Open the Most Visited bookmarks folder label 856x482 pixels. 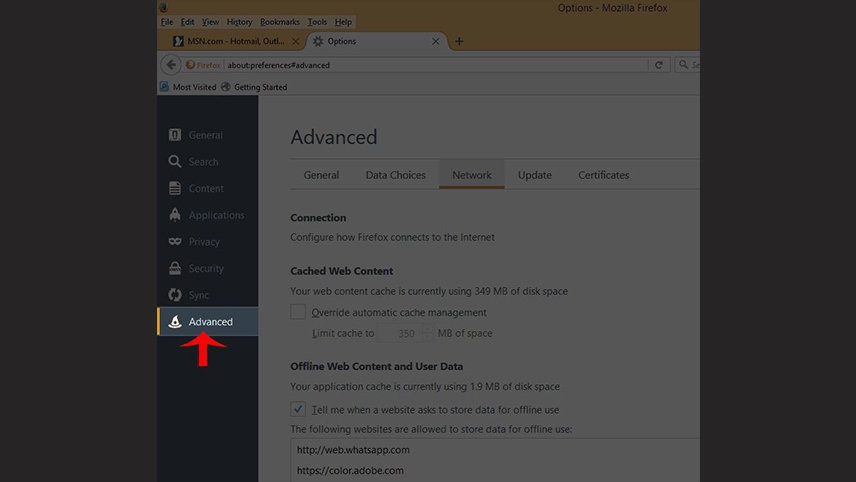pos(194,87)
